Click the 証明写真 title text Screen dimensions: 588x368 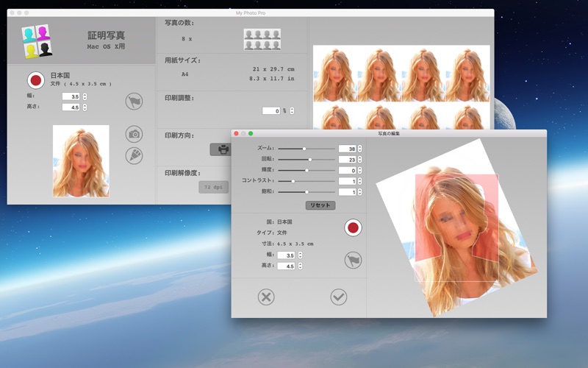click(x=106, y=35)
